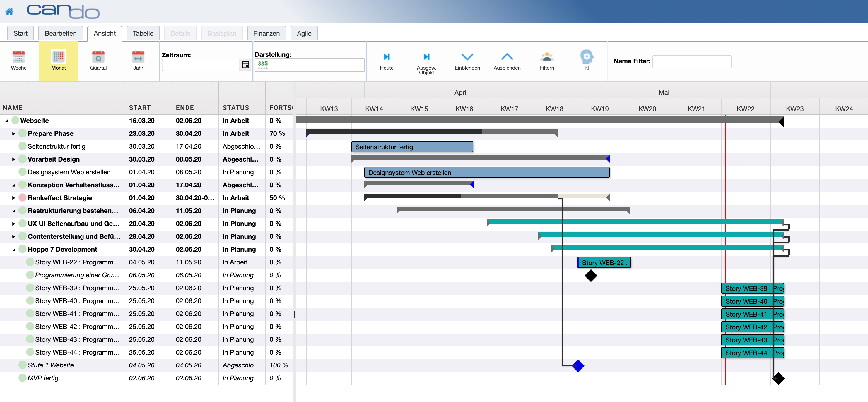Screen dimensions: 868x402
Task: Sort by the NAME column header
Action: (x=13, y=108)
